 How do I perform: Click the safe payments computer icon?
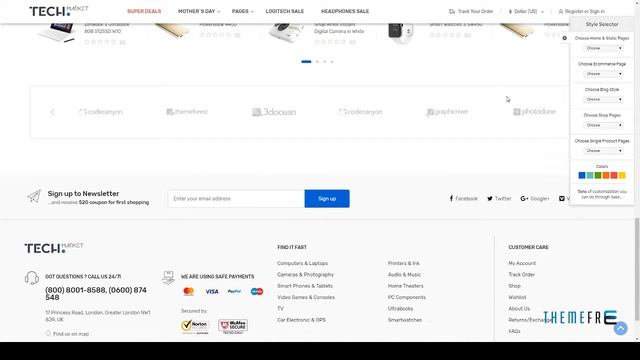click(x=168, y=278)
